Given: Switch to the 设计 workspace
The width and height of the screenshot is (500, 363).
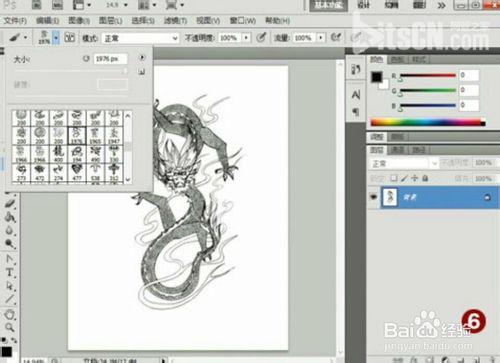Looking at the screenshot, I should tap(363, 5).
